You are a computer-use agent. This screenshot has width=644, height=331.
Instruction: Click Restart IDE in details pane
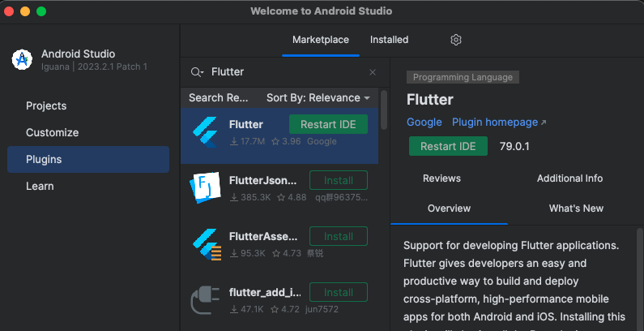[x=448, y=146]
